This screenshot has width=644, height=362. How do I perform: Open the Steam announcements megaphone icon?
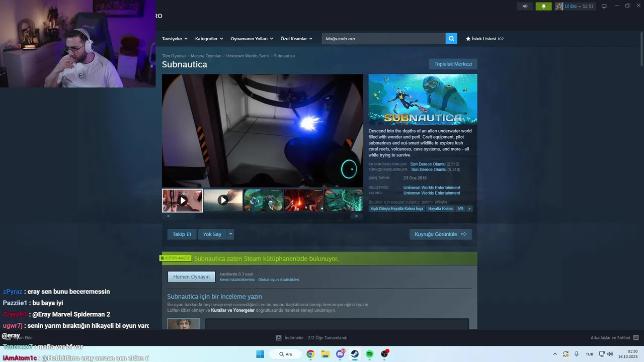click(x=525, y=6)
